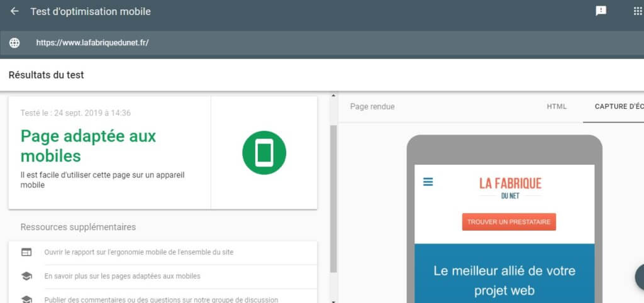Click the web page icon beside ergonomie report
This screenshot has height=303, width=644.
pyautogui.click(x=26, y=252)
